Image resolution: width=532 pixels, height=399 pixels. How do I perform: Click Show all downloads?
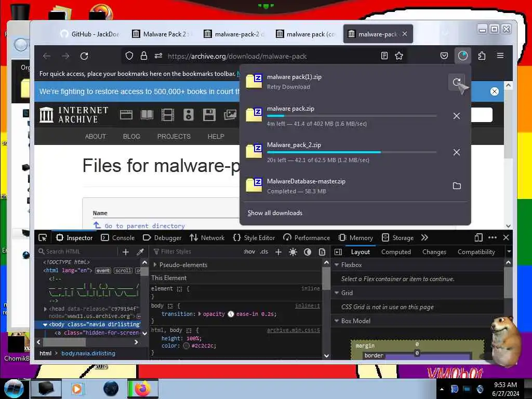coord(275,212)
